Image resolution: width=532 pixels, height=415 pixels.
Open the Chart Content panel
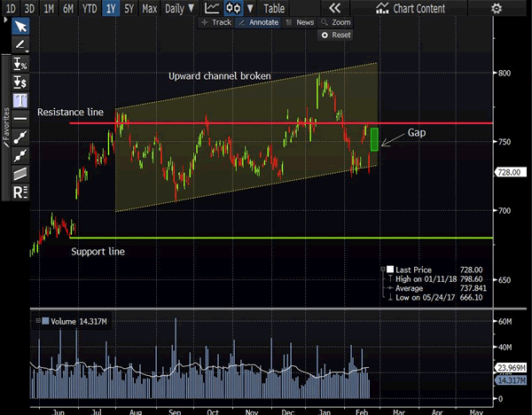(411, 8)
